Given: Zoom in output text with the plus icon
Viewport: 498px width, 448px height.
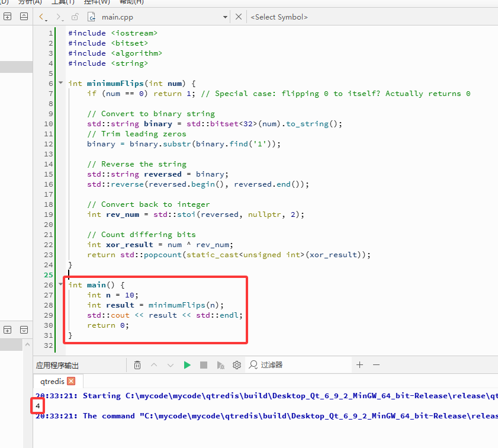Looking at the screenshot, I should click(x=359, y=365).
